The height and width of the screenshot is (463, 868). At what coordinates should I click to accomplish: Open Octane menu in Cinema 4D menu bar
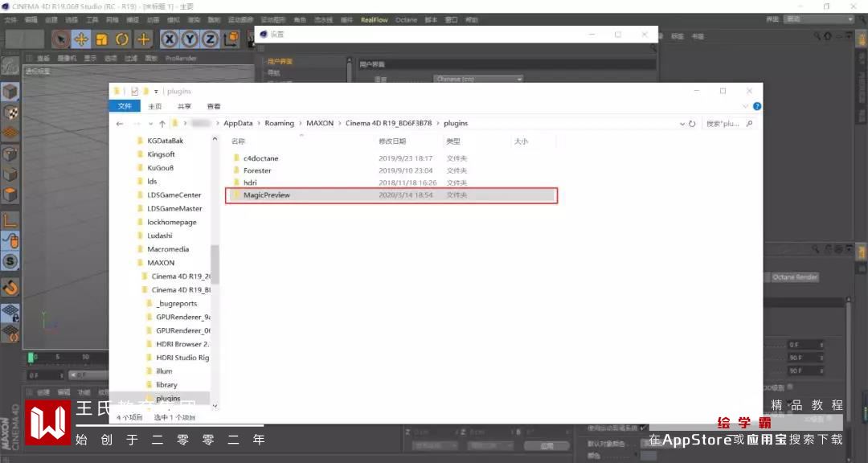tap(407, 20)
